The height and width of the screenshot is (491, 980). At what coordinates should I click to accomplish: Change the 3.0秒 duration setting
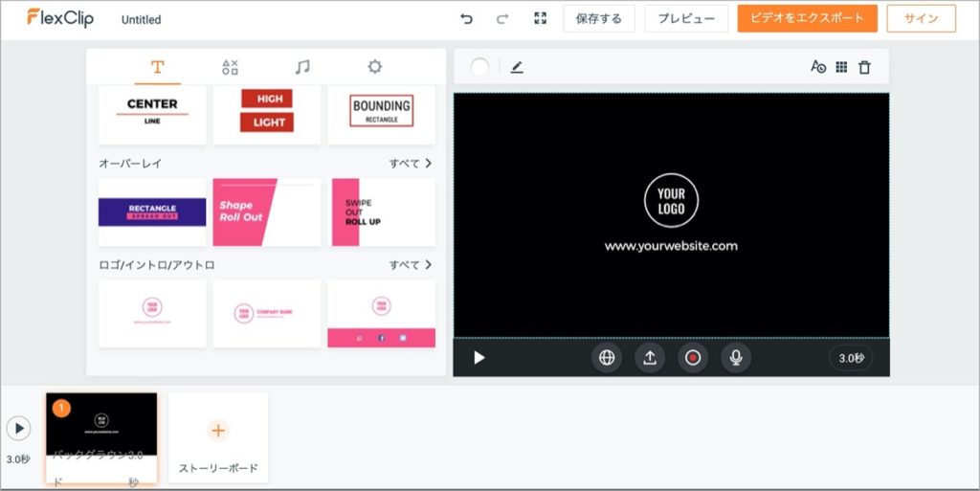851,358
